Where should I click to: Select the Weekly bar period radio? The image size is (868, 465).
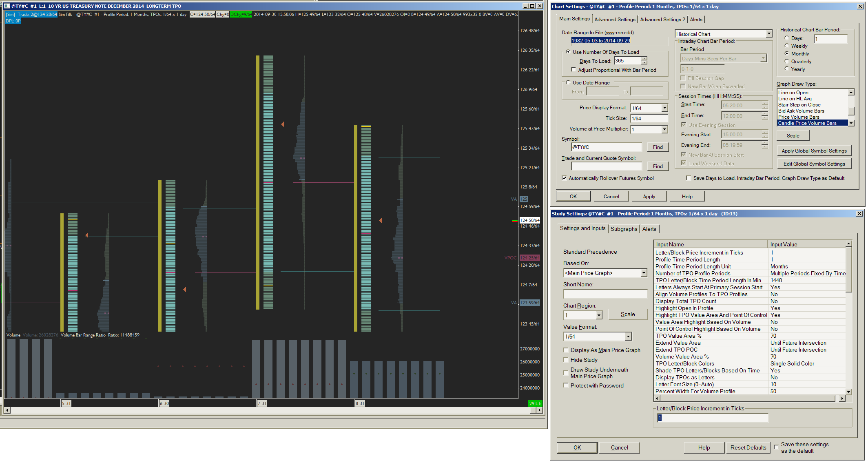point(786,46)
